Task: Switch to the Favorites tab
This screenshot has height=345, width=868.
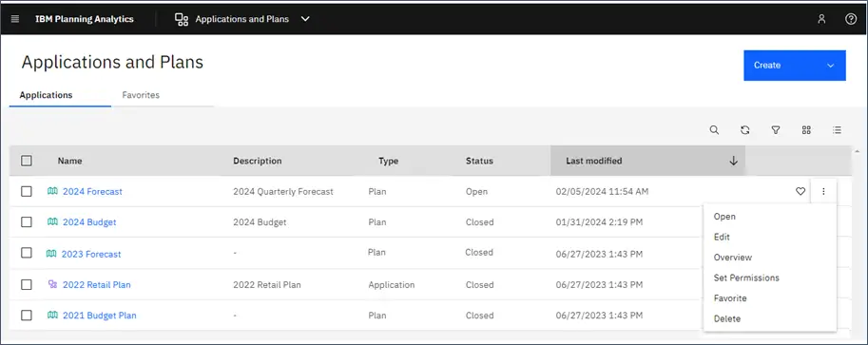Action: pyautogui.click(x=141, y=95)
